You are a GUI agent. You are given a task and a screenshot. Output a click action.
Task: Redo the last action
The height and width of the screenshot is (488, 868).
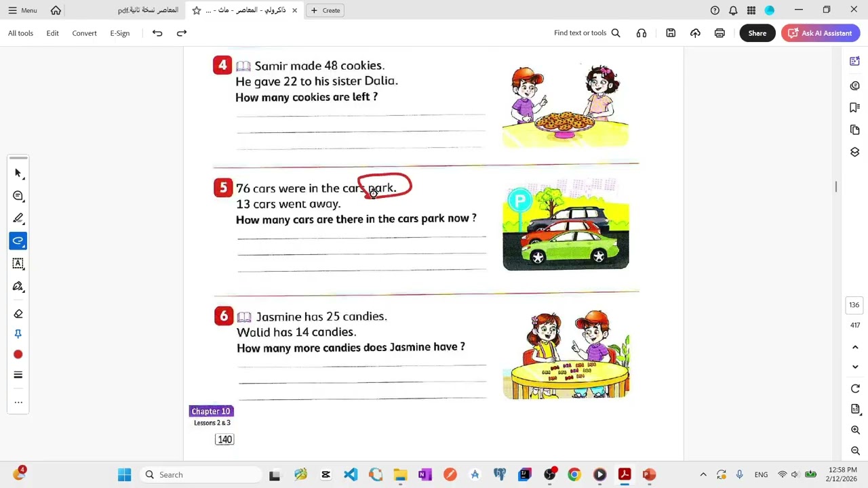click(x=182, y=33)
